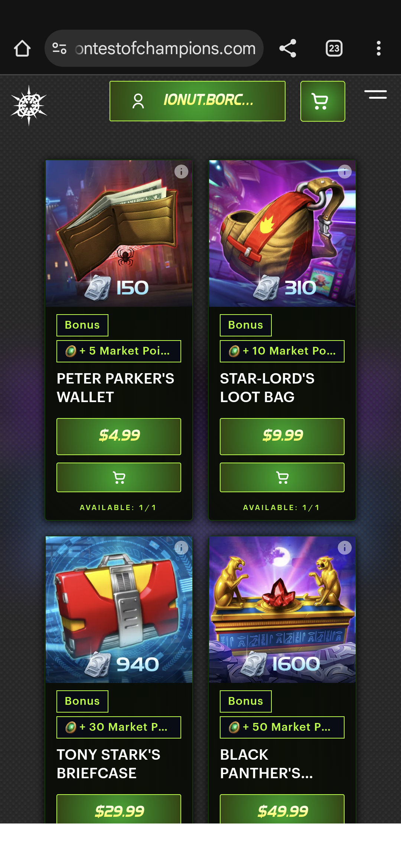Click the Contest of Champions logo
Viewport: 401px width, 868px height.
(x=29, y=106)
